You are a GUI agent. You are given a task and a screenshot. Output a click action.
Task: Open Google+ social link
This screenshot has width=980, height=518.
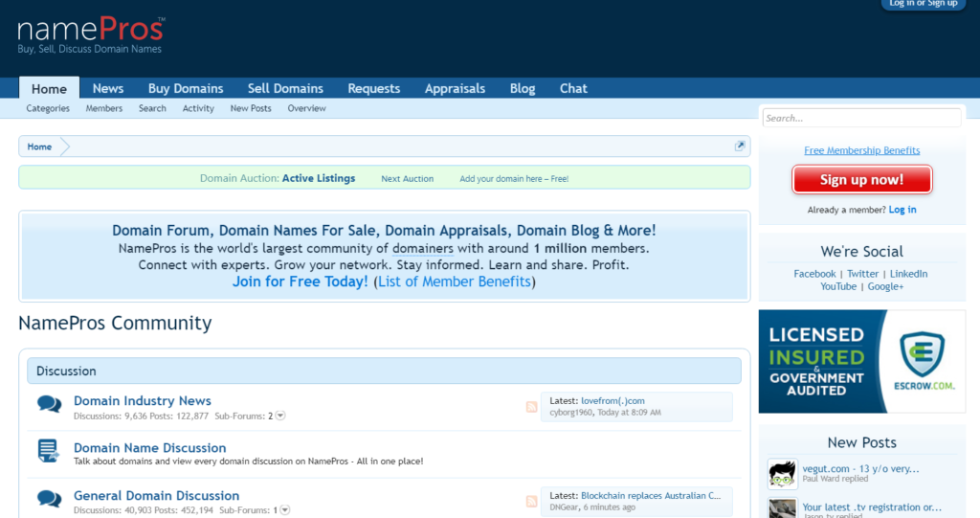885,286
